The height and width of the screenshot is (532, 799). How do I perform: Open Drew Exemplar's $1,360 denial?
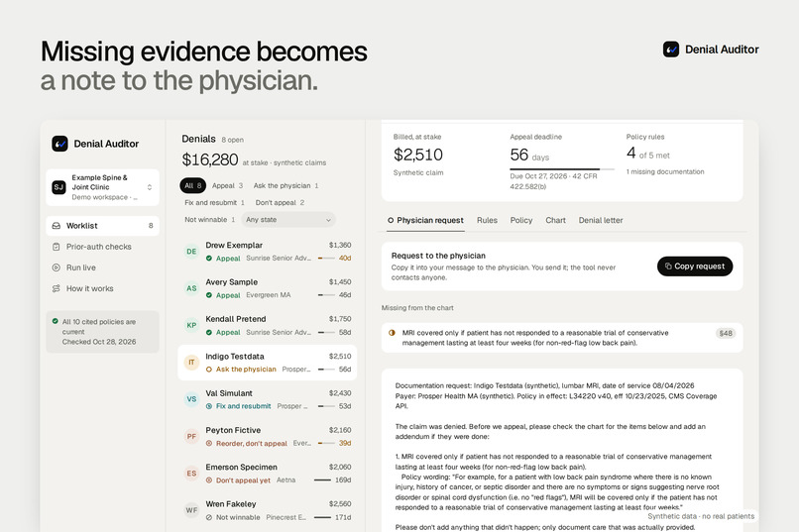pos(267,252)
